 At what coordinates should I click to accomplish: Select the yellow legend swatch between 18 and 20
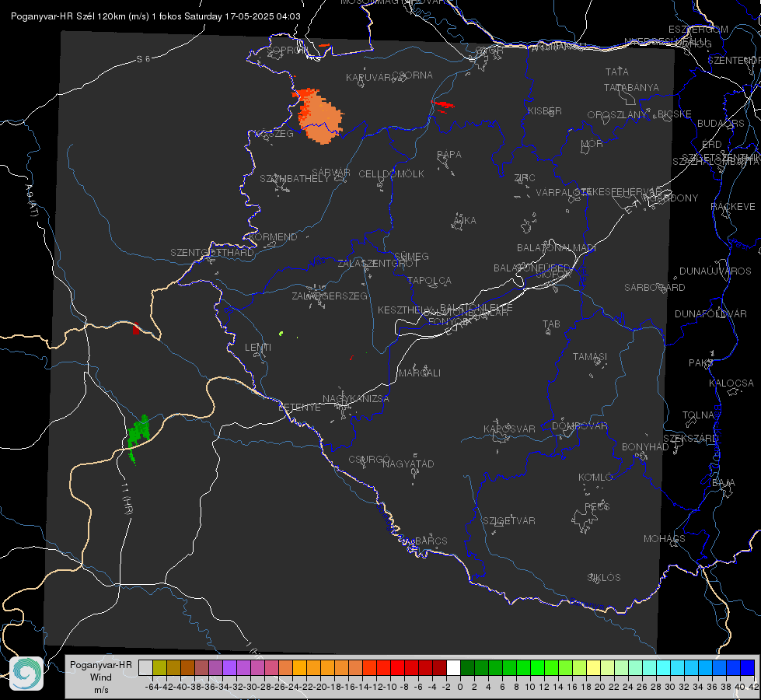pyautogui.click(x=593, y=667)
